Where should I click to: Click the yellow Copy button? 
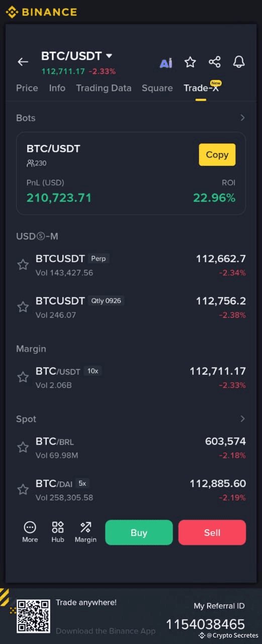pos(217,155)
